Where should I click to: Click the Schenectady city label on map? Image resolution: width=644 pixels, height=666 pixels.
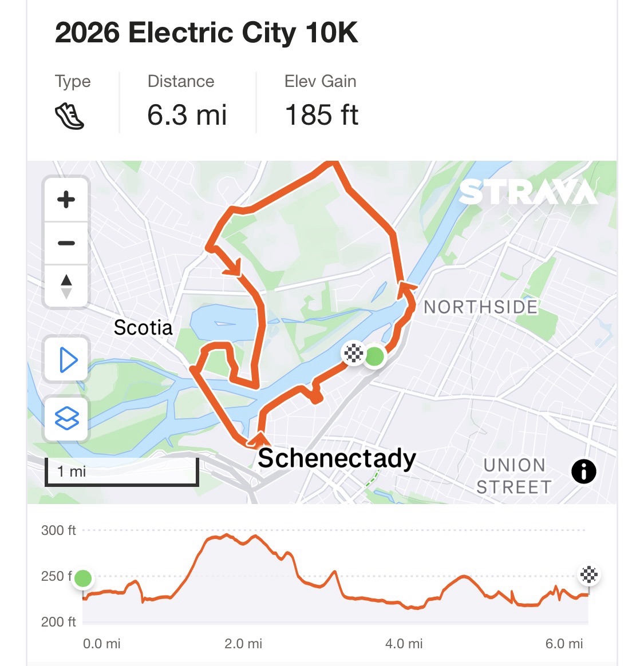click(x=337, y=458)
